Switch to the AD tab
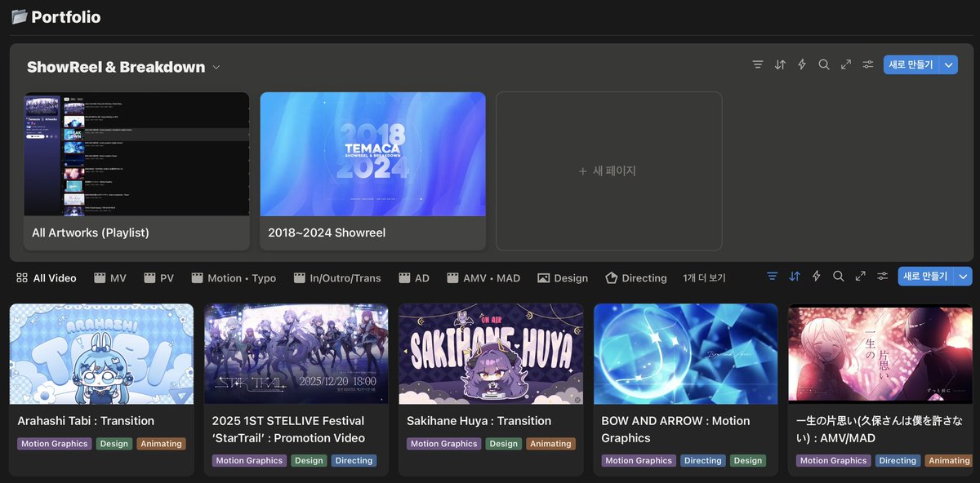This screenshot has height=483, width=980. click(x=414, y=278)
